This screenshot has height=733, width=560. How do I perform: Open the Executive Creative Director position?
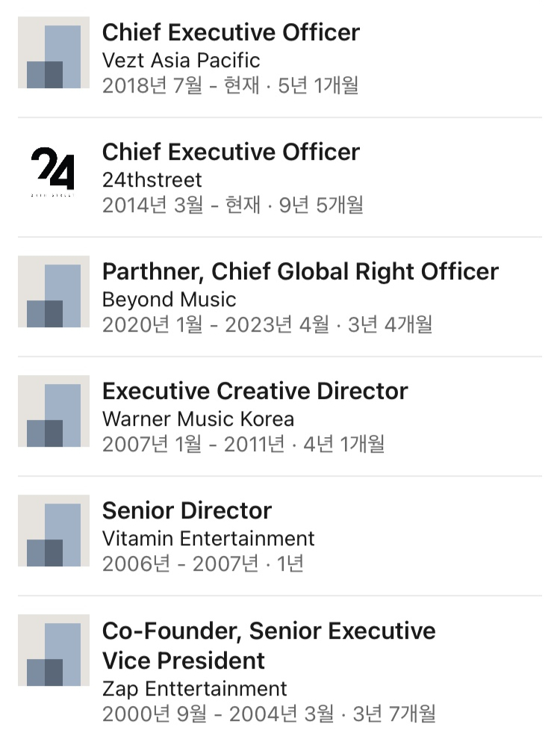(x=255, y=391)
